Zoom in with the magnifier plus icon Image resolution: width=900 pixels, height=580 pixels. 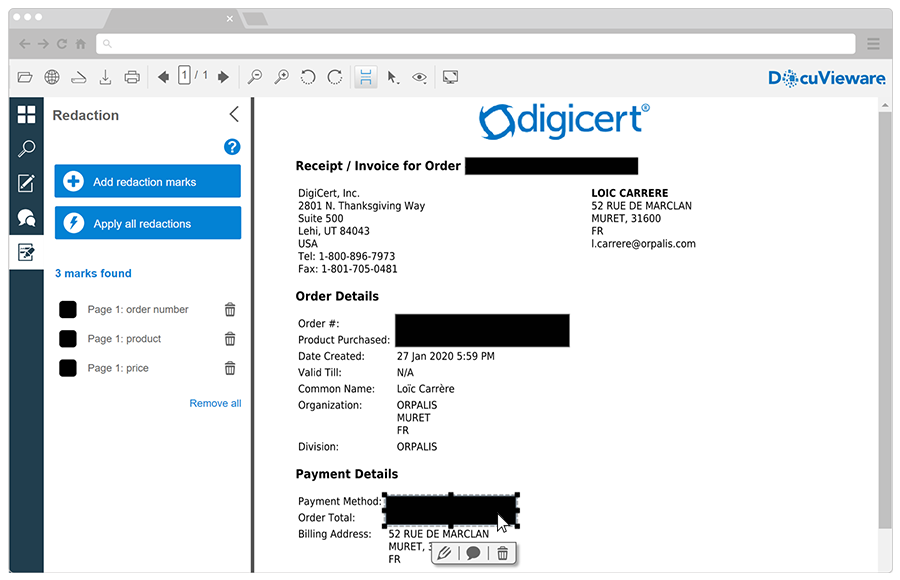281,77
